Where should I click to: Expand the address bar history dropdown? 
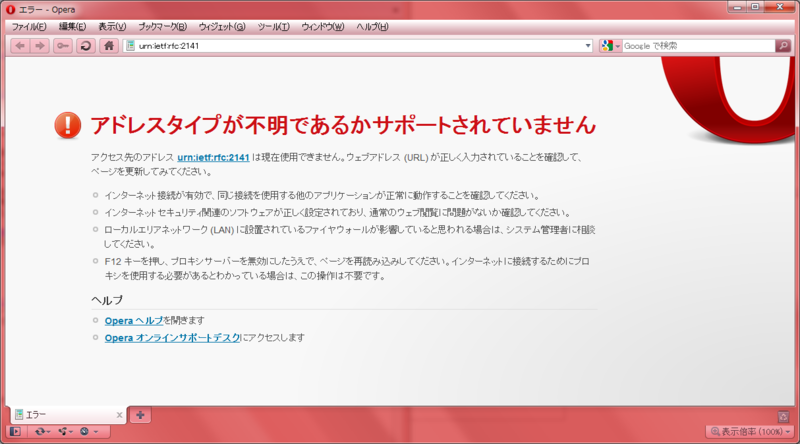pyautogui.click(x=588, y=46)
